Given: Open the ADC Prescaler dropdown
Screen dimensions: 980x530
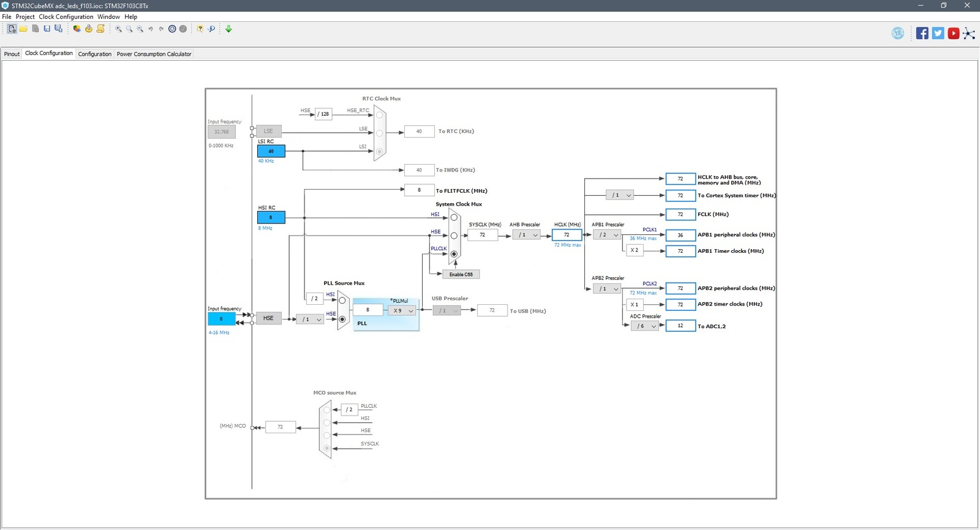Looking at the screenshot, I should 644,326.
